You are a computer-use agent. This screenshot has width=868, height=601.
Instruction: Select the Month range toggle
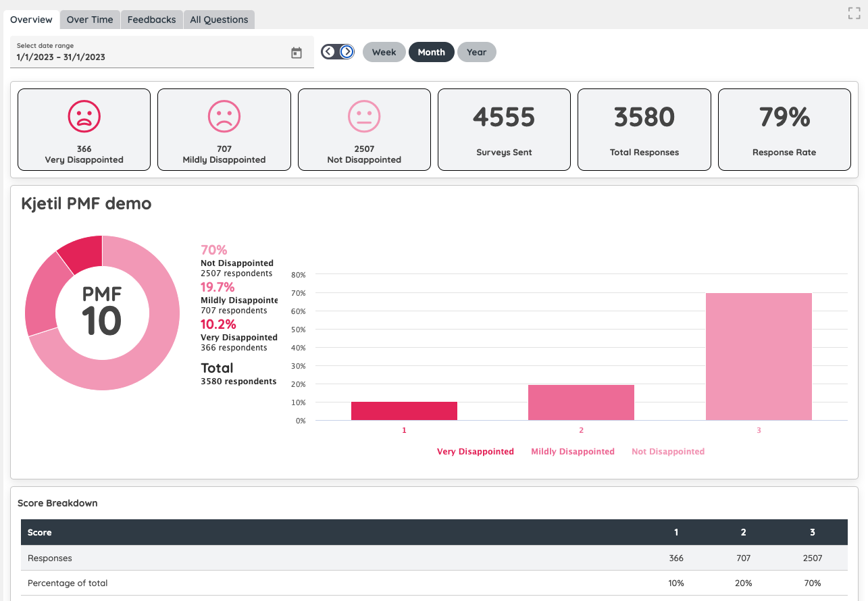pyautogui.click(x=431, y=52)
